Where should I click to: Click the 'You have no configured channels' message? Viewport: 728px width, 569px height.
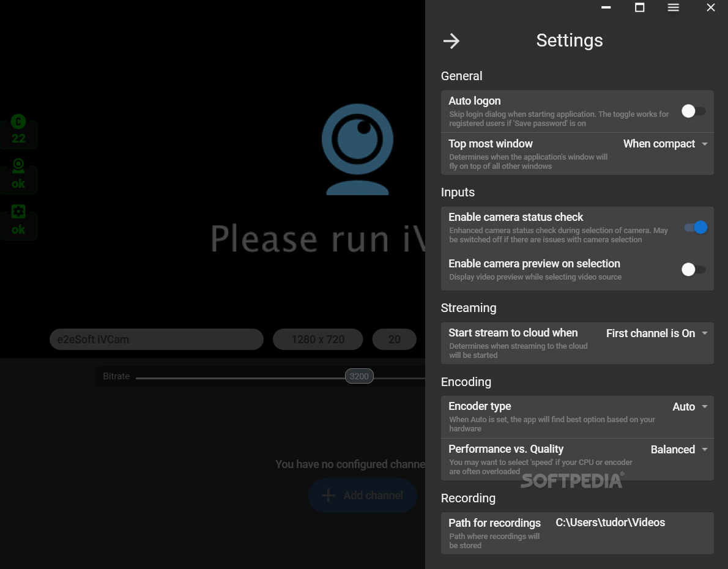(350, 464)
